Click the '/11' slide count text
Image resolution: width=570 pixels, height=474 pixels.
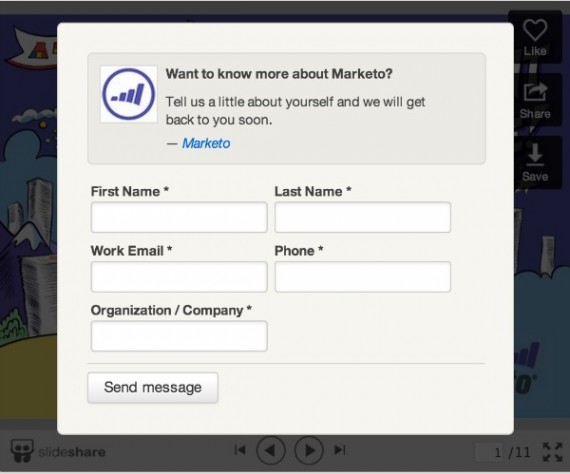[519, 453]
